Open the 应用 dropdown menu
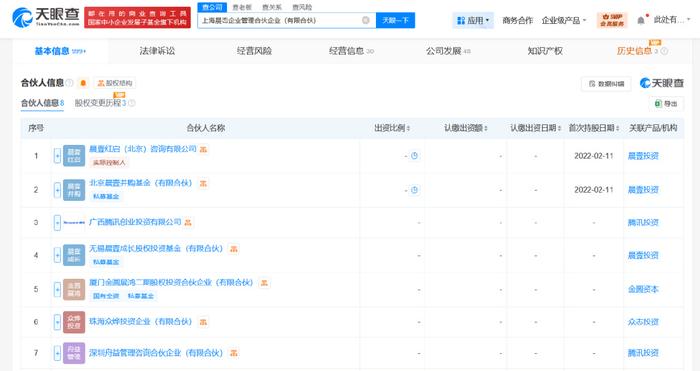Screen dimensions: 700x371 coord(473,21)
